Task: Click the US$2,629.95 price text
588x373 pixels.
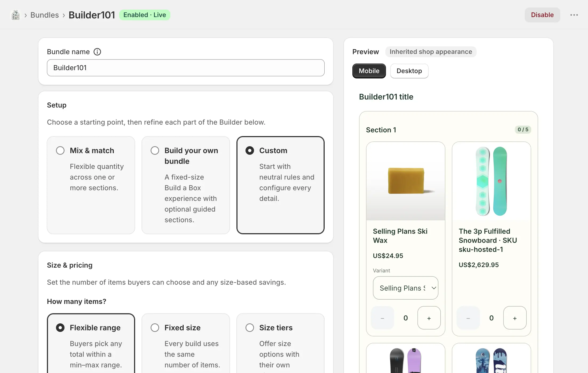Action: (x=478, y=265)
